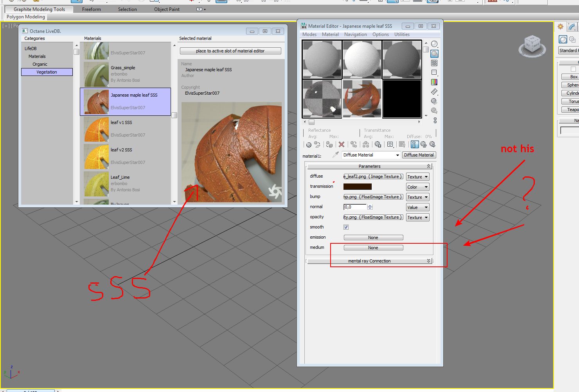Viewport: 579px width, 392px height.
Task: Open the transmission Color type dropdown
Action: [x=417, y=187]
